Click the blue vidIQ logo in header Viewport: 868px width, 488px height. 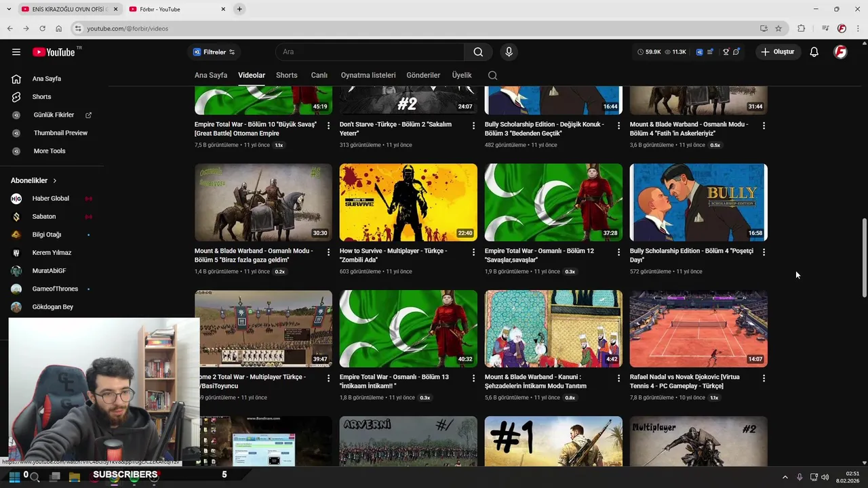(699, 52)
